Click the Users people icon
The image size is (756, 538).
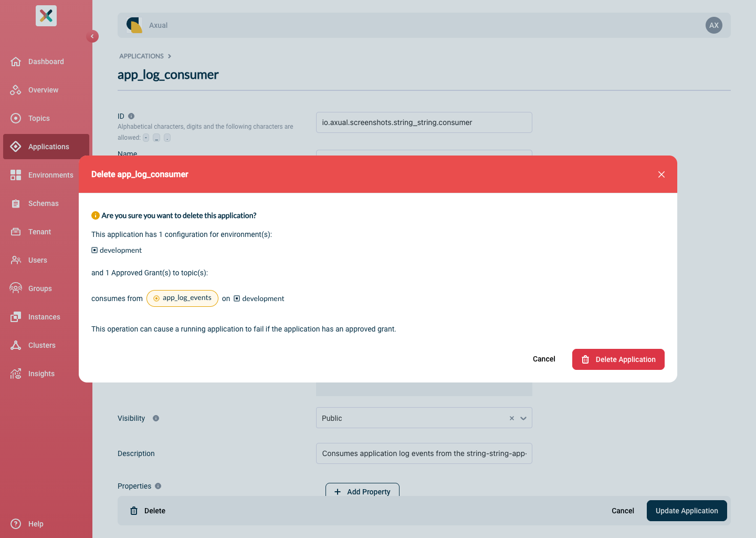pos(16,260)
